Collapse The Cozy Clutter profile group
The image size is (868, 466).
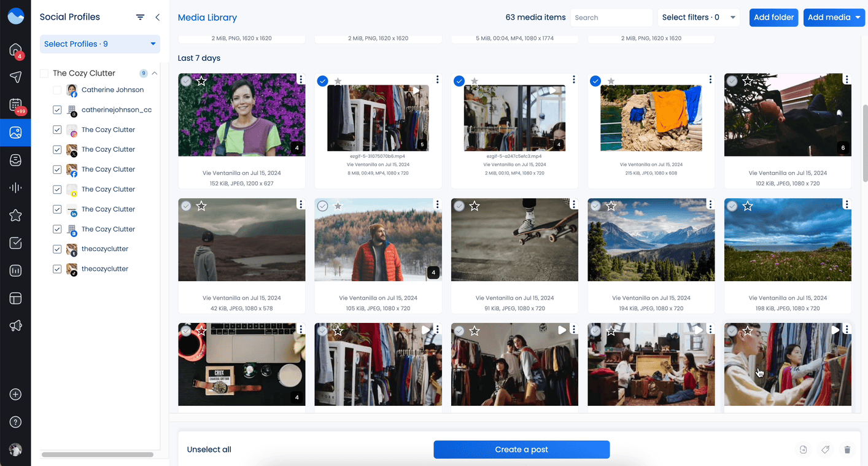pyautogui.click(x=155, y=73)
